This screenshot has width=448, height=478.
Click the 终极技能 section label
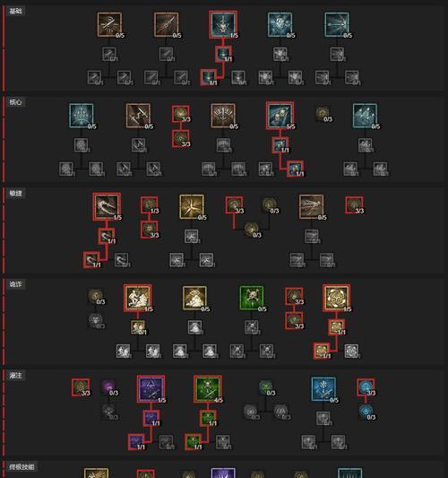click(x=22, y=466)
